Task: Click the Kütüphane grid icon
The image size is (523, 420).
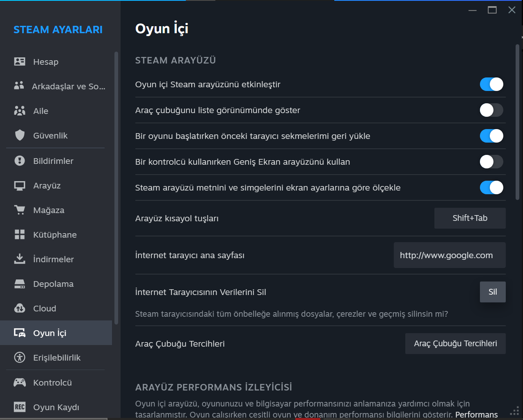Action: 20,234
